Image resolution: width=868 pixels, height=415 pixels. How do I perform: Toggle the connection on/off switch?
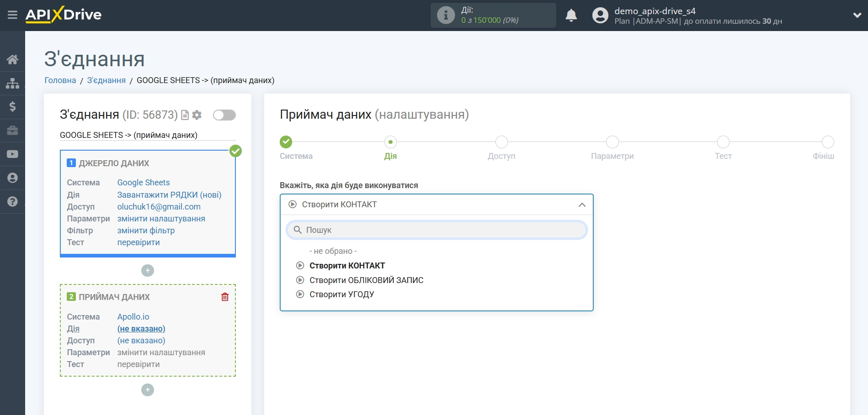[224, 115]
